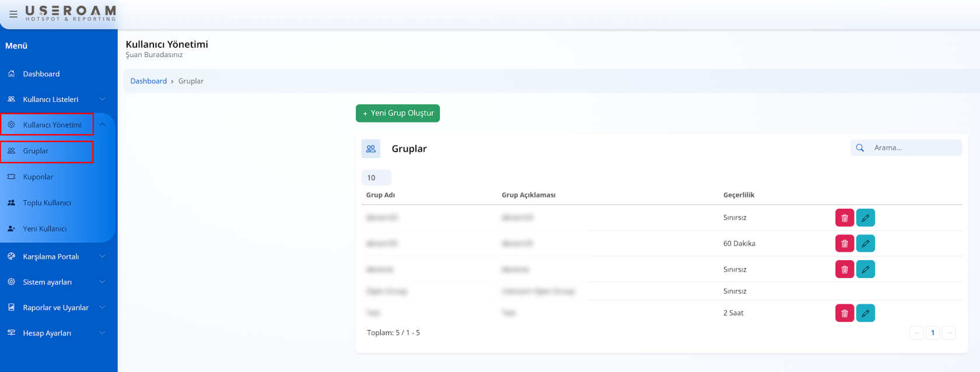Edit the group with 60 Dakika validity
Image resolution: width=980 pixels, height=372 pixels.
point(865,243)
